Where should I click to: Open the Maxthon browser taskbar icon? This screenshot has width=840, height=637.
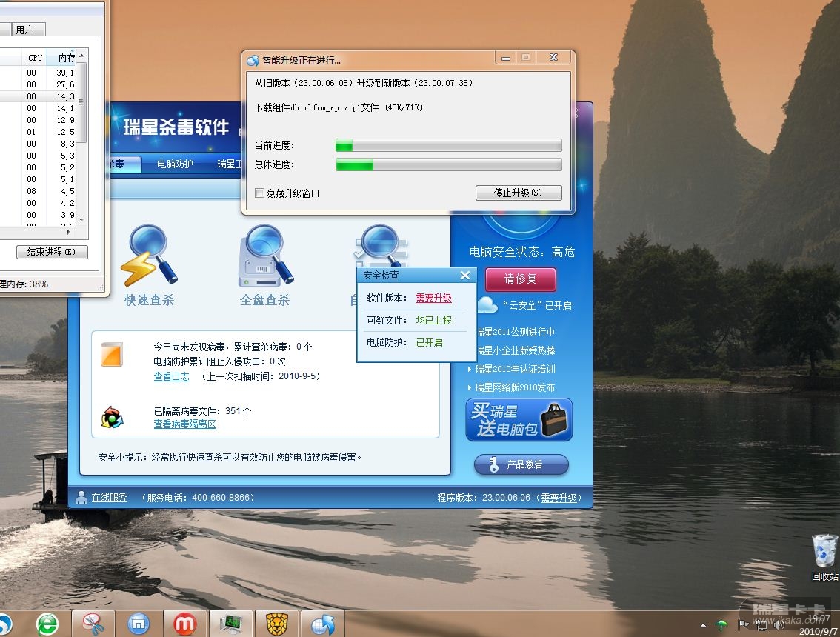(139, 624)
